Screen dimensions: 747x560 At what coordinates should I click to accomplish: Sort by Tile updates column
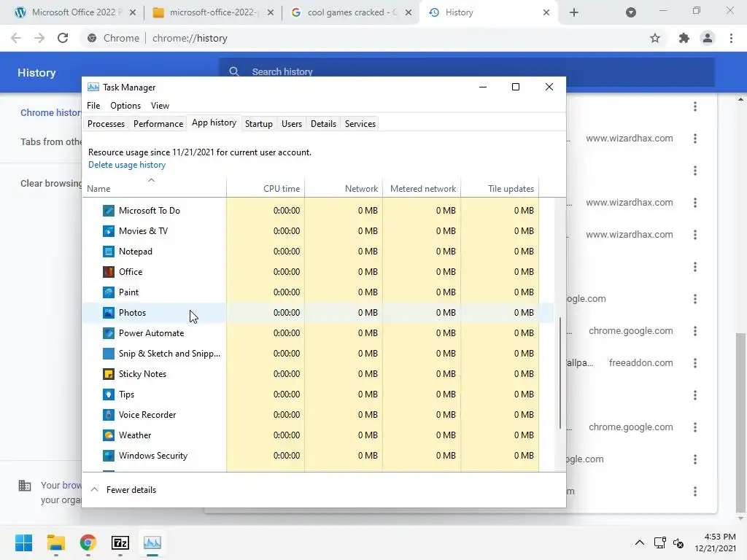click(x=500, y=189)
